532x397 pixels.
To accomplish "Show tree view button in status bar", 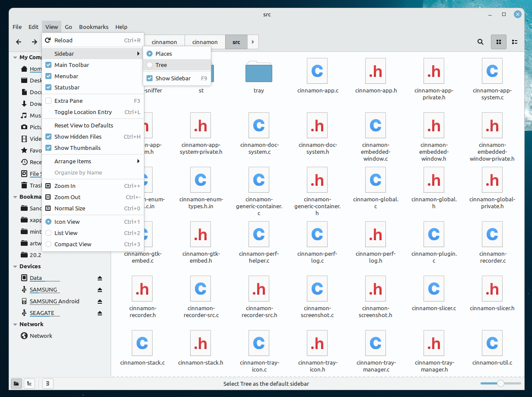I will tap(29, 383).
